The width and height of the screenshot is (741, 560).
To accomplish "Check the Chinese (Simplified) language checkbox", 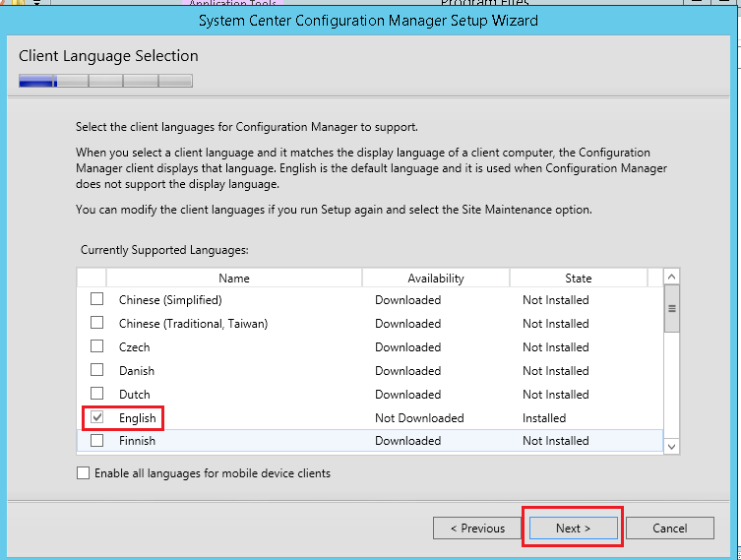I will [x=97, y=299].
